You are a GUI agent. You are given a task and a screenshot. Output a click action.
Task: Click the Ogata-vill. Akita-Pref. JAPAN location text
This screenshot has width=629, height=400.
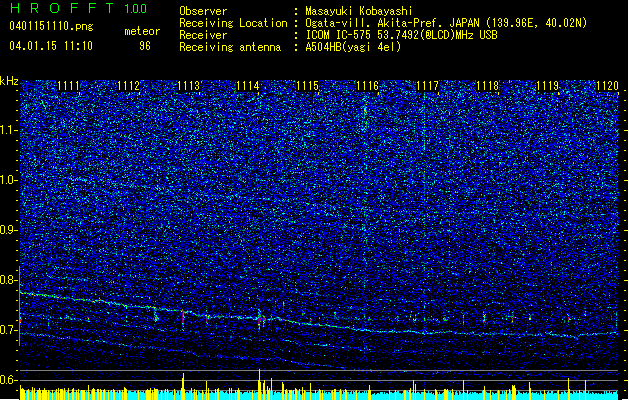(446, 23)
